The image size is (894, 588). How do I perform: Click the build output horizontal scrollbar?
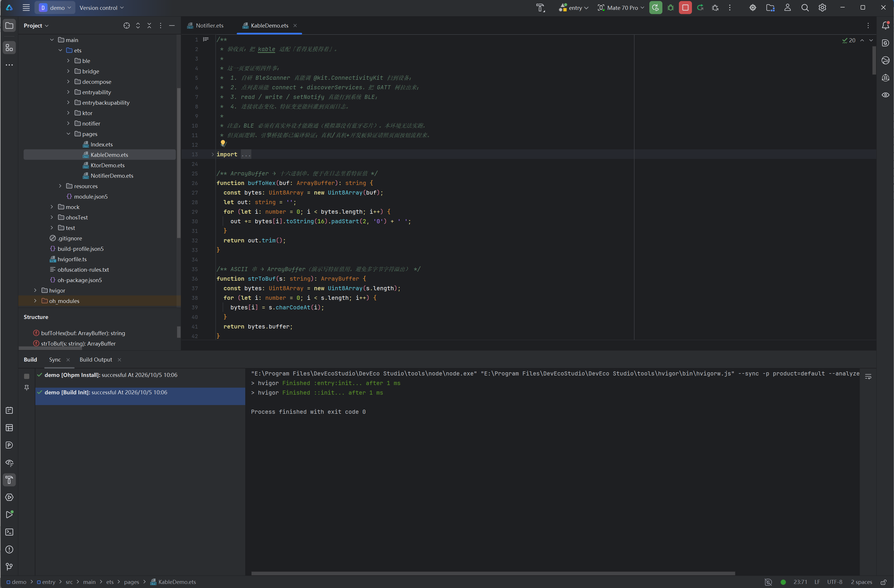pyautogui.click(x=493, y=573)
